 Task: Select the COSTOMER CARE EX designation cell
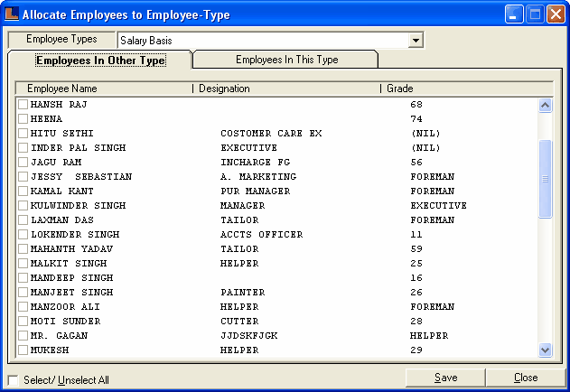(271, 134)
